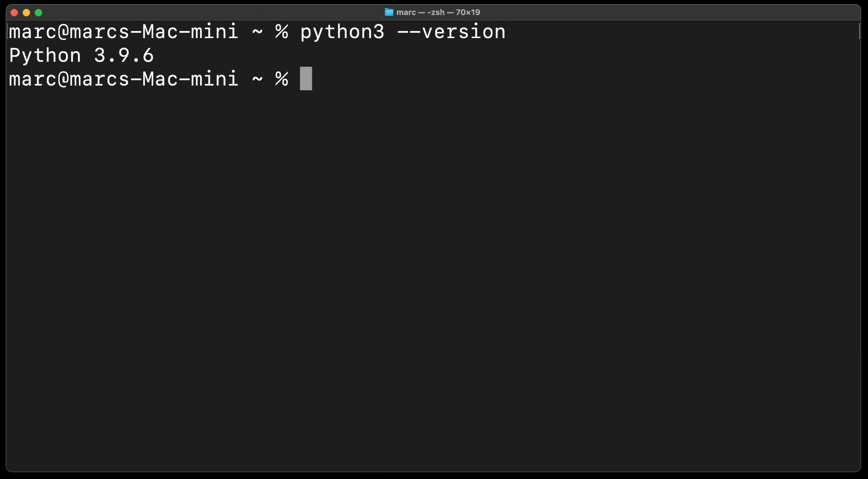Click the word "Python" in the output
This screenshot has height=479, width=868.
(x=45, y=55)
